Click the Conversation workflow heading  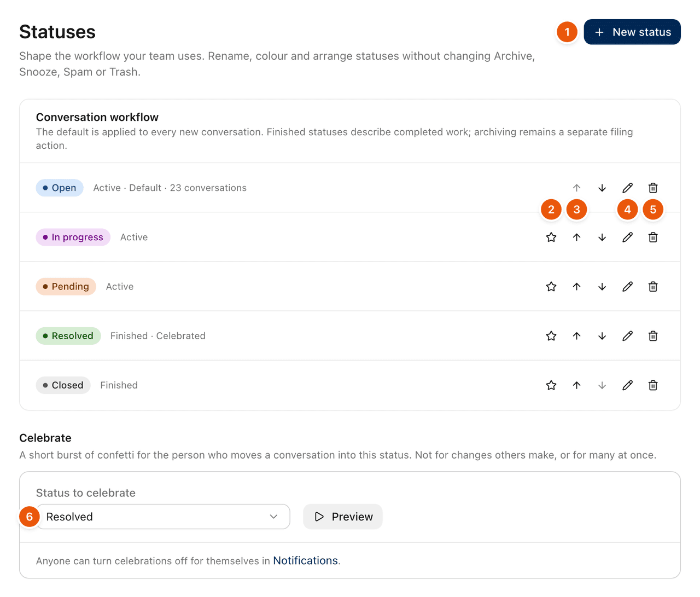(97, 117)
